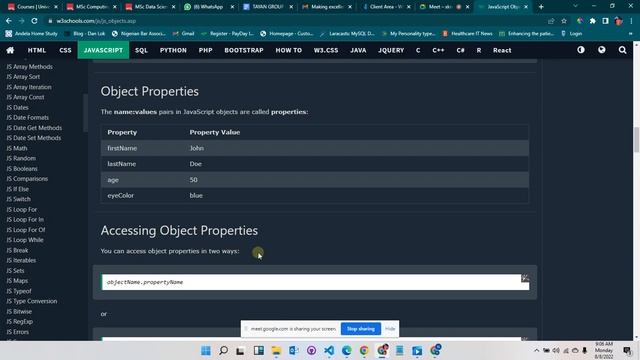Open the Widgets taskbar icon
This screenshot has width=640, height=360.
[258, 351]
